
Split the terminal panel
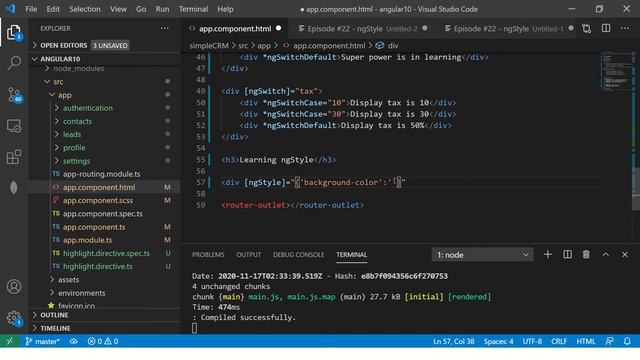(x=567, y=255)
